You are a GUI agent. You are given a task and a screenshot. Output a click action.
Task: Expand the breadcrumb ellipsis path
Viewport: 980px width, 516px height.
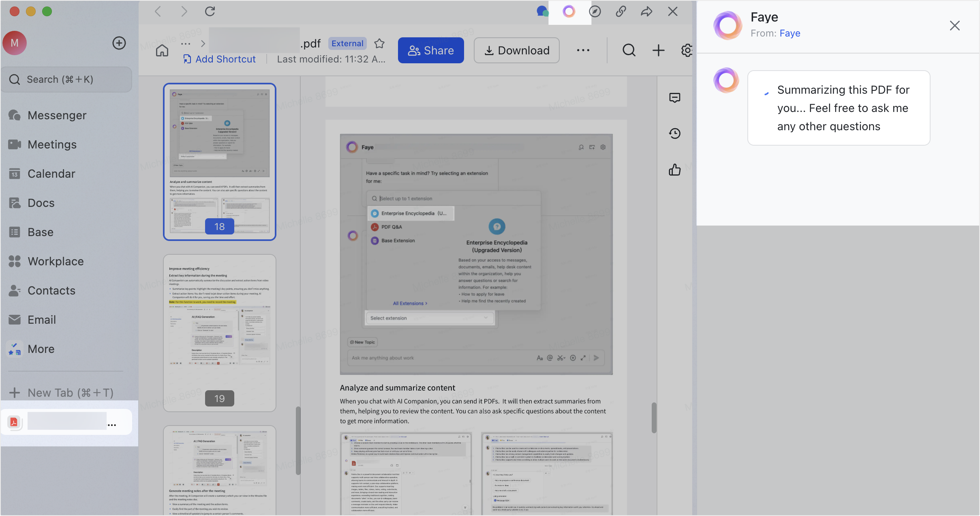click(x=186, y=43)
